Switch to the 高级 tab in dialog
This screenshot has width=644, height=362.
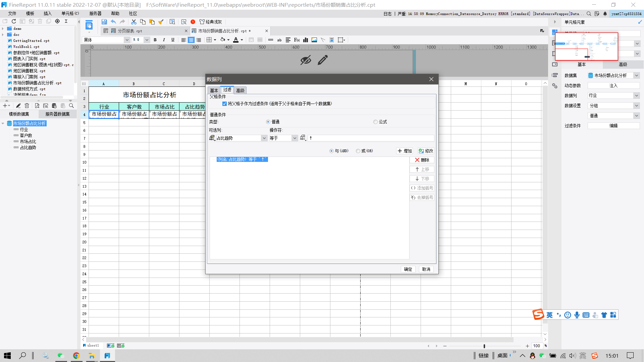click(x=240, y=90)
